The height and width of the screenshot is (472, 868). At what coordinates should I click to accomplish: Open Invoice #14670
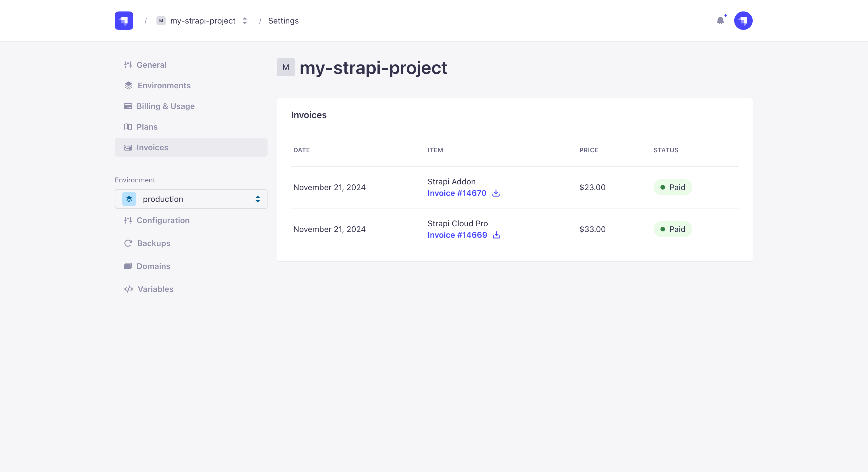click(x=457, y=193)
